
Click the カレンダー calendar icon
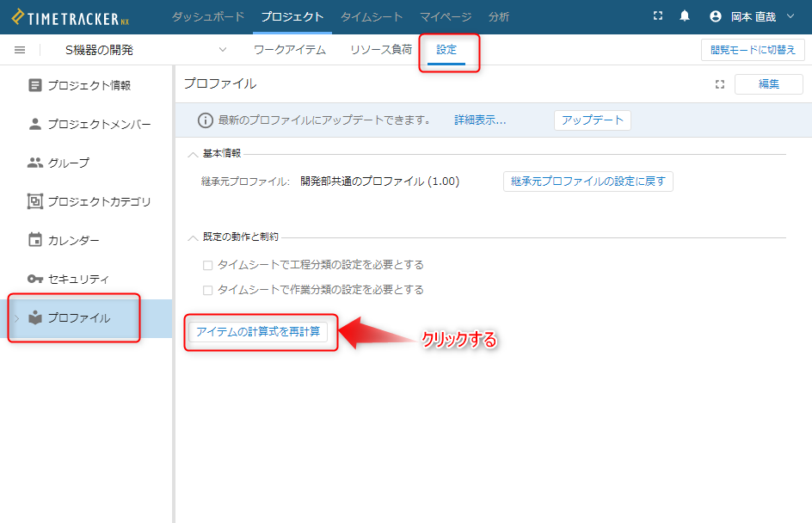pos(34,240)
